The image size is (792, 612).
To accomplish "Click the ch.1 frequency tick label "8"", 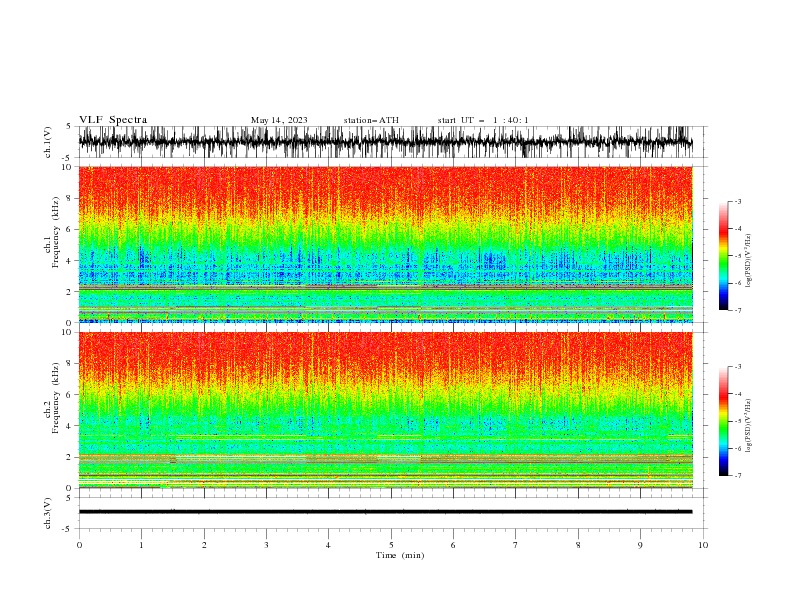I will (x=70, y=198).
